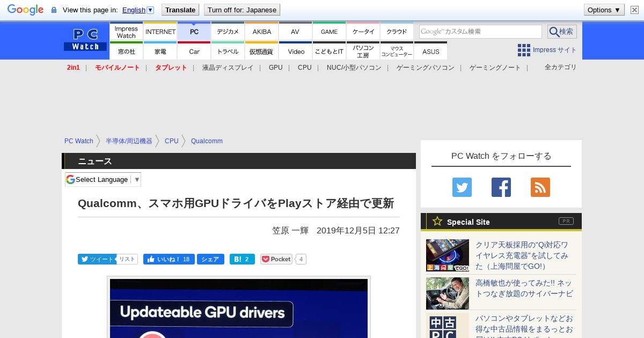Screen dimensions: 644x338
Task: Click the Special Site star icon
Action: 437,221
